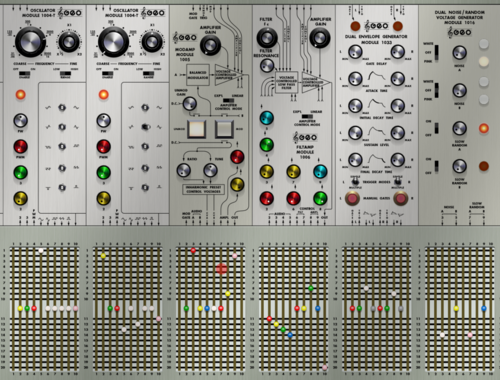
Task: Click the white pin atop the first patch matrix
Action: (41, 251)
